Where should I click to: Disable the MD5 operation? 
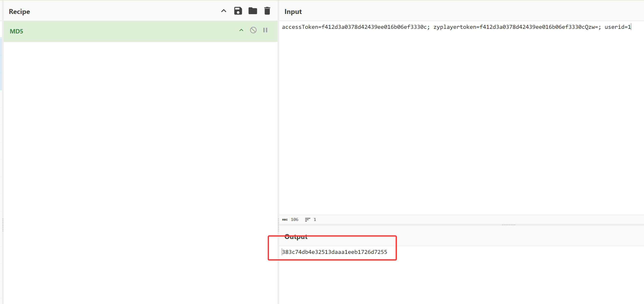(253, 30)
